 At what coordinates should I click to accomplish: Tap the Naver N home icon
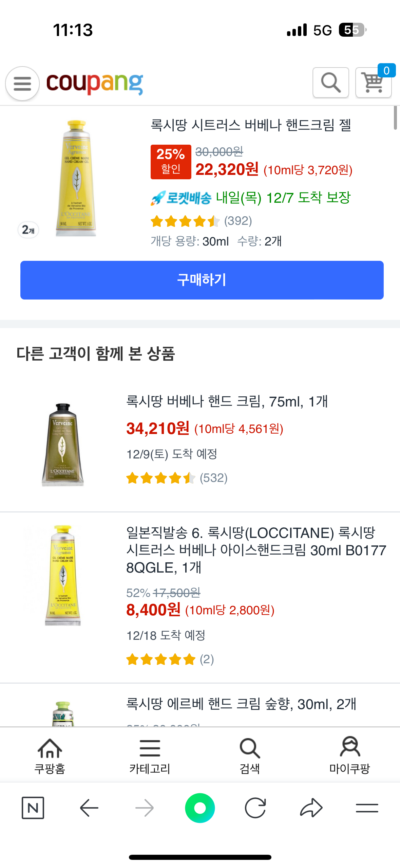point(33,808)
